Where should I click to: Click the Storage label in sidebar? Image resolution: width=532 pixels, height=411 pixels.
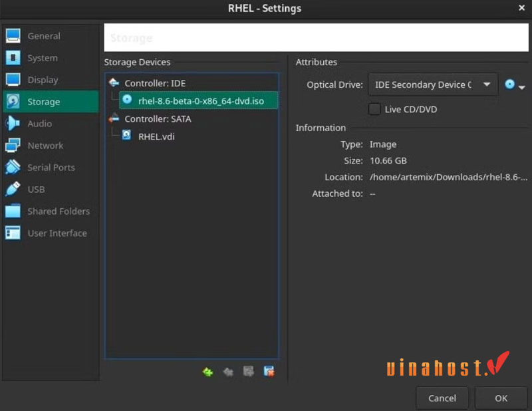tap(43, 102)
